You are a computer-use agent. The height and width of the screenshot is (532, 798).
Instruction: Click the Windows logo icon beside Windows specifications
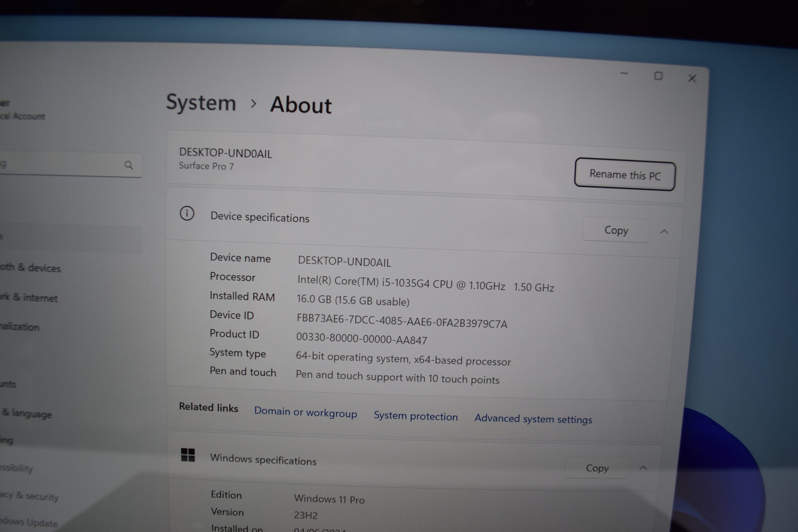188,455
